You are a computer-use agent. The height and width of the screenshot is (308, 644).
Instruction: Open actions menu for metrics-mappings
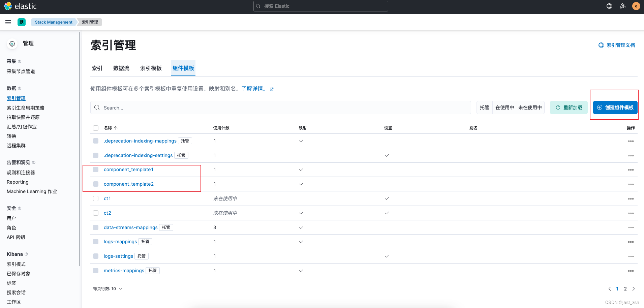(631, 271)
